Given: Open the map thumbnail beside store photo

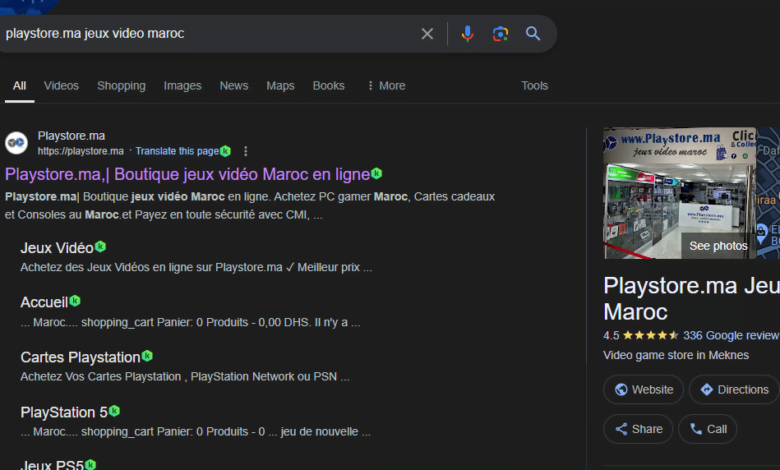Looking at the screenshot, I should click(x=769, y=193).
